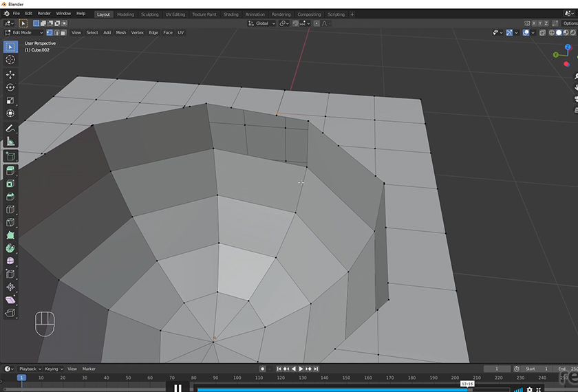
Task: Switch to the Sculpting workspace tab
Action: [149, 14]
